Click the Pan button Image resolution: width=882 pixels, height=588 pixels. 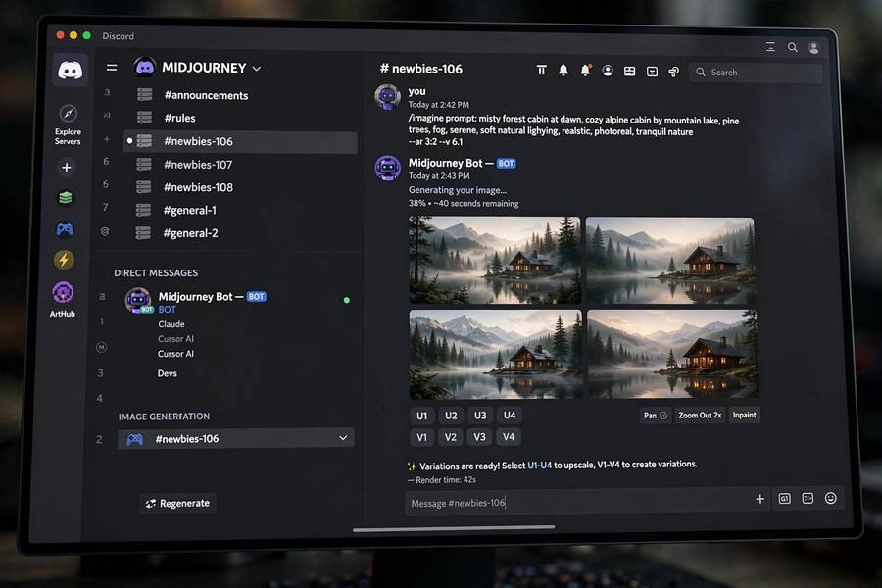tap(656, 416)
